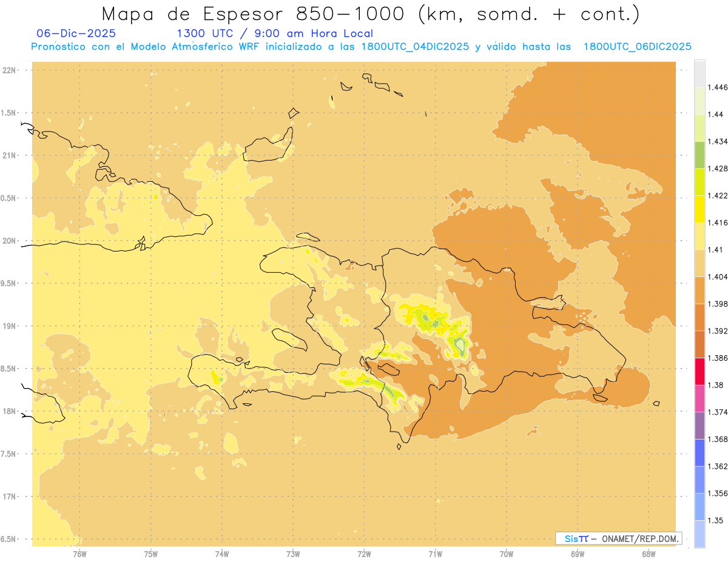Click the 76W longitude label
The height and width of the screenshot is (562, 728).
[x=79, y=554]
